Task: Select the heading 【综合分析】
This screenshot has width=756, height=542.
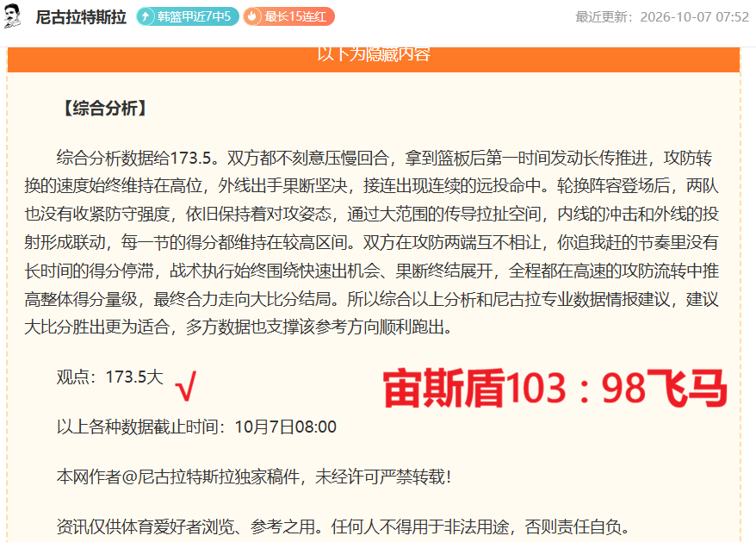Action: click(104, 108)
